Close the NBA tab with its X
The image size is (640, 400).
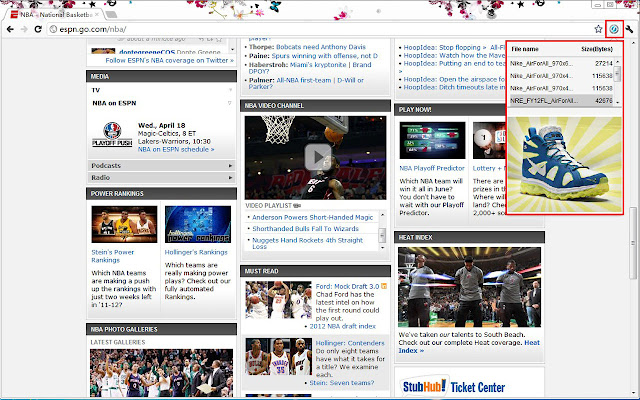(x=97, y=15)
